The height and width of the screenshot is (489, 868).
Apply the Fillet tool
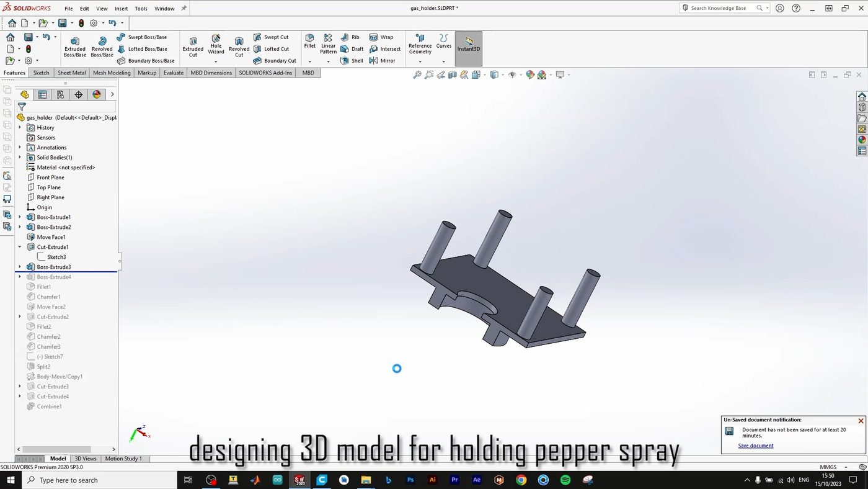[309, 42]
